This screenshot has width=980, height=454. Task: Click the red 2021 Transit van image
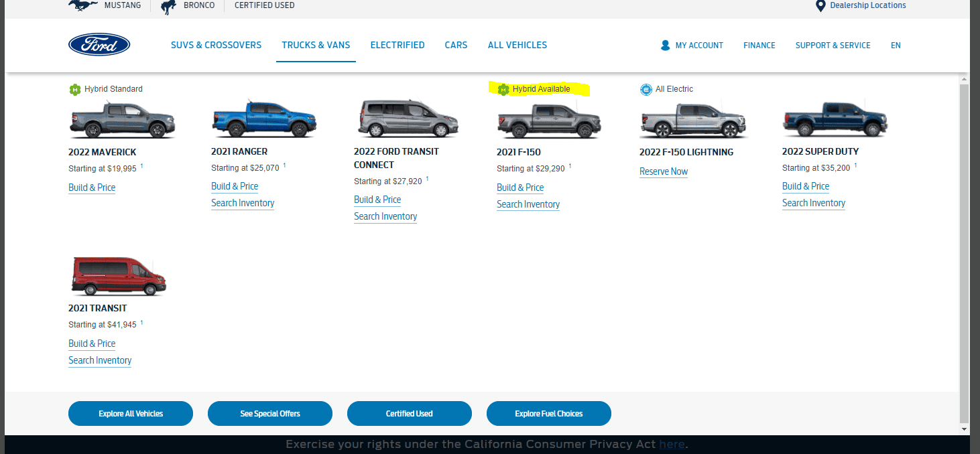[x=119, y=276]
